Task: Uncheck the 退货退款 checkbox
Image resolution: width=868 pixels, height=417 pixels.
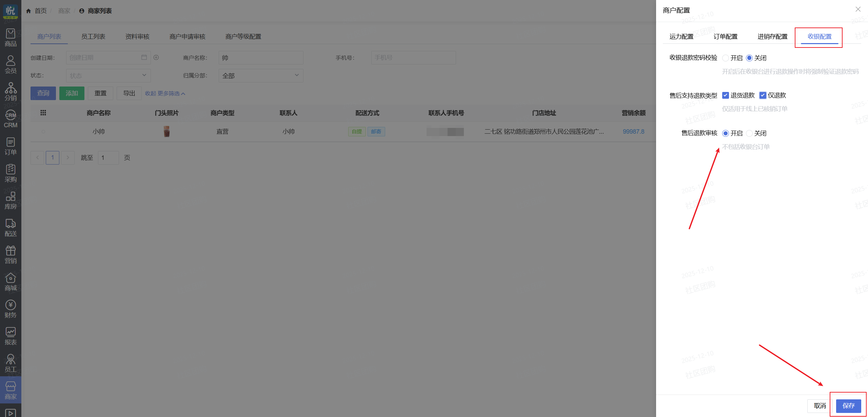Action: click(x=726, y=95)
